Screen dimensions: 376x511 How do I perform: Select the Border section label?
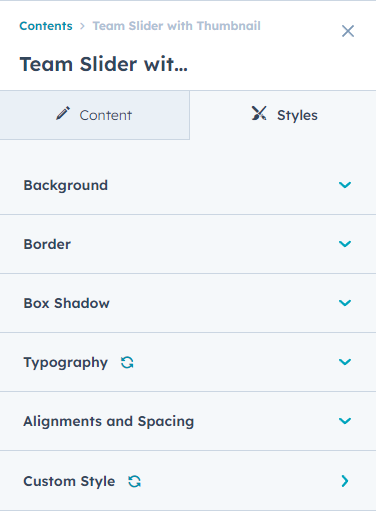tap(47, 244)
